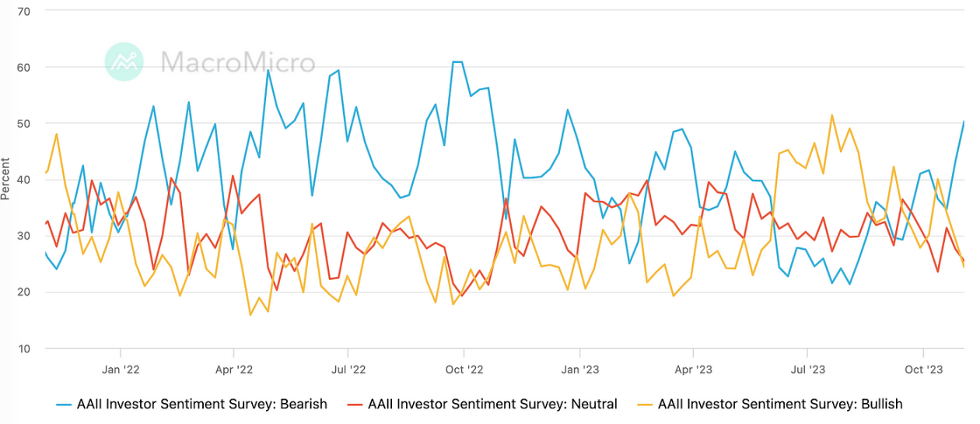Click the Oct '23 x-axis label
The height and width of the screenshot is (424, 980).
(x=923, y=370)
